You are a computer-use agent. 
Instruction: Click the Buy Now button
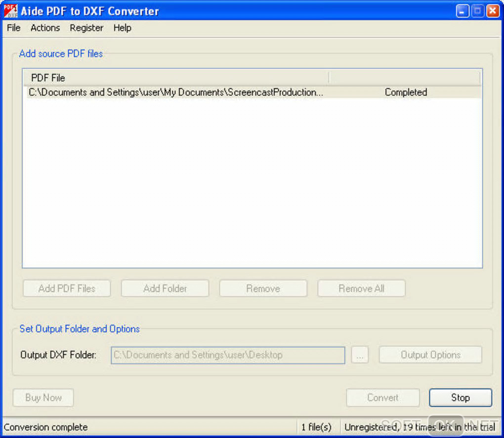pyautogui.click(x=43, y=398)
